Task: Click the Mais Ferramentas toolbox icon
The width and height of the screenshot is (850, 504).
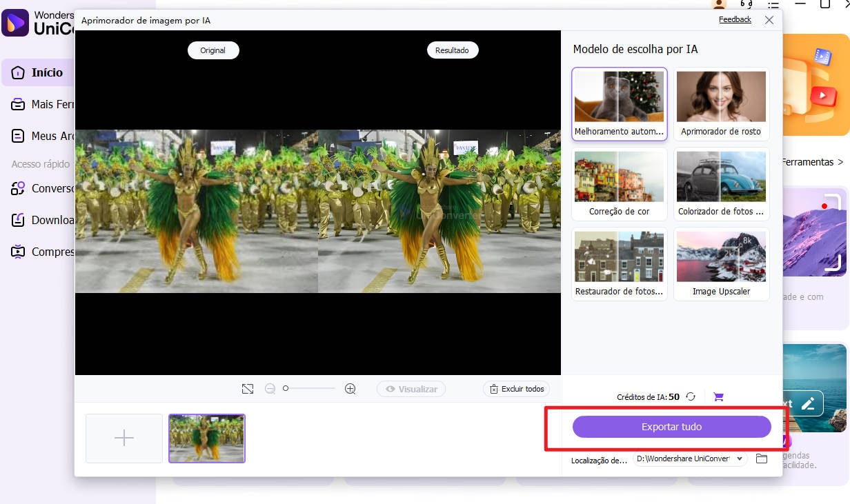Action: pyautogui.click(x=19, y=104)
